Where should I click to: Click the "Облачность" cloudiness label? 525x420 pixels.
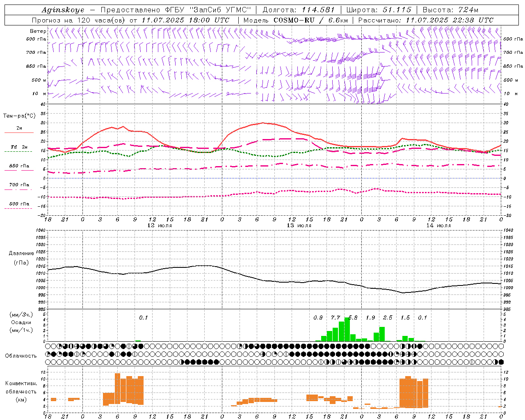pyautogui.click(x=21, y=356)
